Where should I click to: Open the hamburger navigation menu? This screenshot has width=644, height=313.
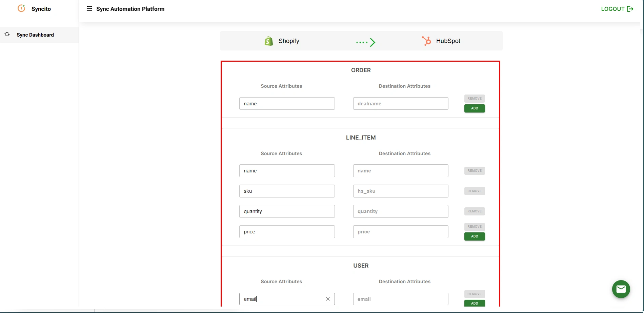coord(89,8)
